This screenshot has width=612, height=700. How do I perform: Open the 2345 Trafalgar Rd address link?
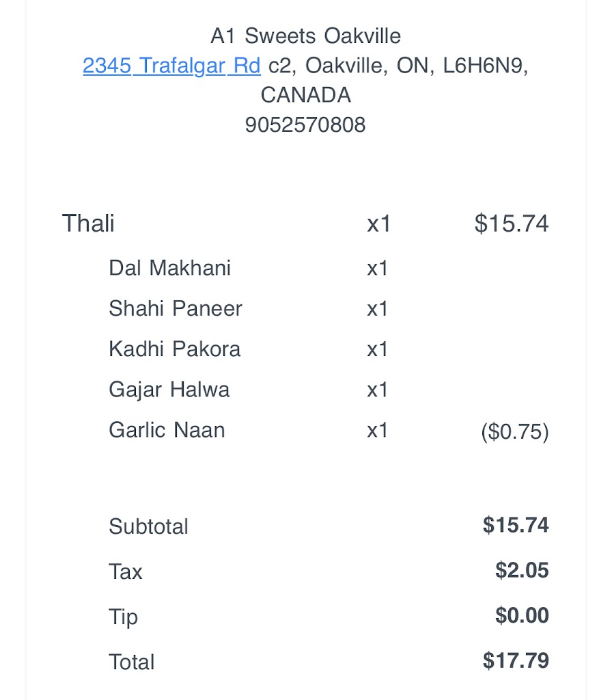[x=171, y=66]
